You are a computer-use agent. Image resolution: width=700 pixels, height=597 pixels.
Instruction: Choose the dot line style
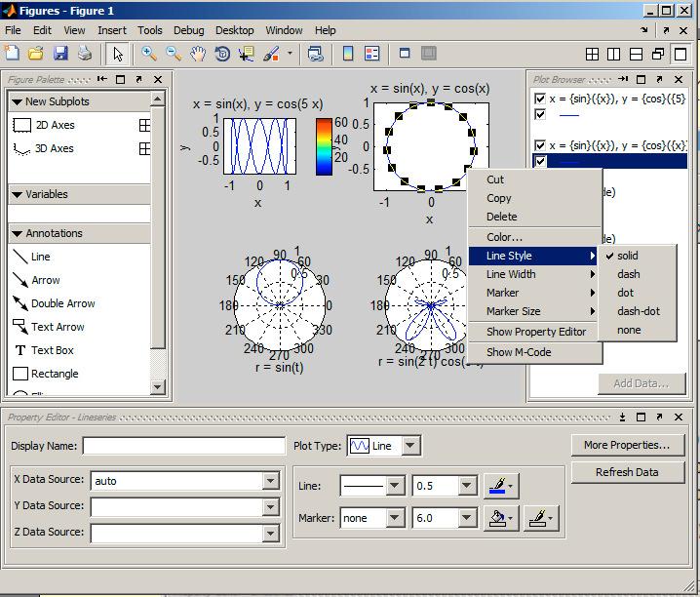pos(637,293)
